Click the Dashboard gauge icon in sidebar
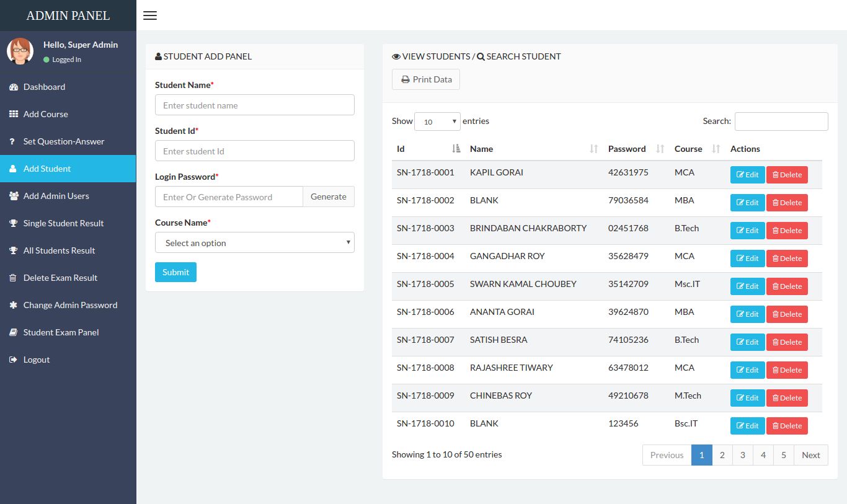Screen dimensions: 847x504 coord(13,87)
